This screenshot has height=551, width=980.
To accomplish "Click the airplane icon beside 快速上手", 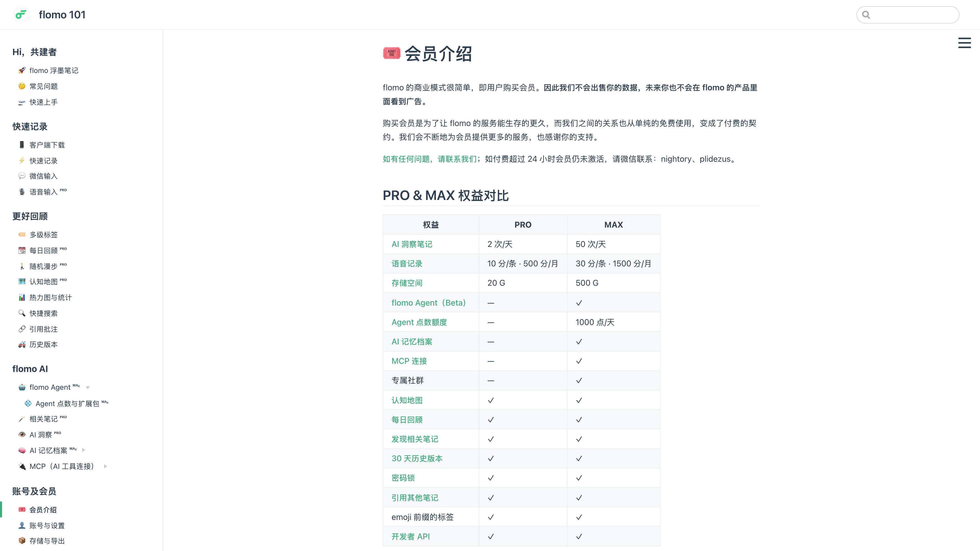I will coord(22,102).
